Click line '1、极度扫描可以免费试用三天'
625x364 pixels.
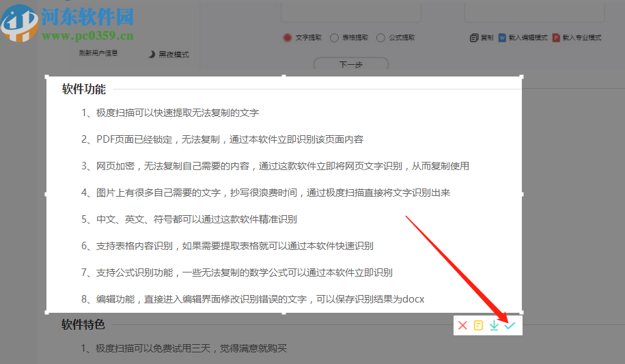pyautogui.click(x=184, y=348)
